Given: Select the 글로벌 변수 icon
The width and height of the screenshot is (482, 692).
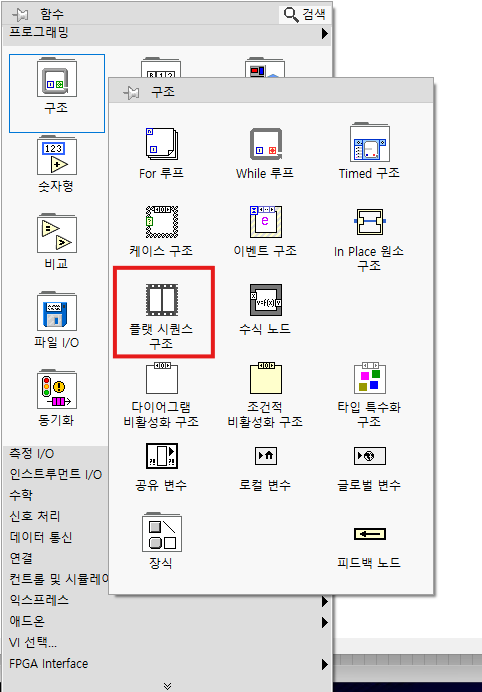Looking at the screenshot, I should click(369, 456).
